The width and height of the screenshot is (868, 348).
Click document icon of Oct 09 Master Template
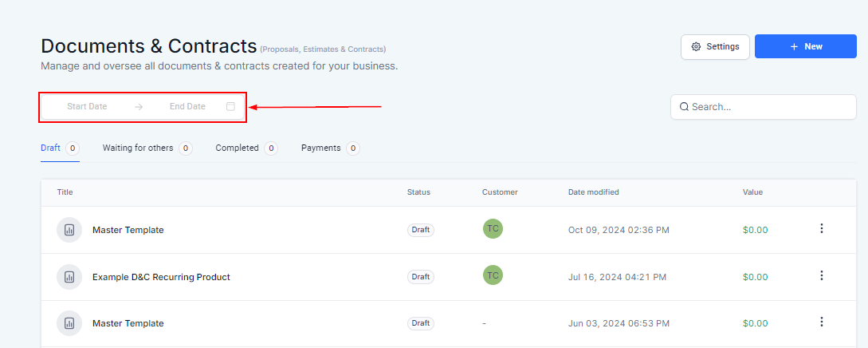(x=69, y=229)
